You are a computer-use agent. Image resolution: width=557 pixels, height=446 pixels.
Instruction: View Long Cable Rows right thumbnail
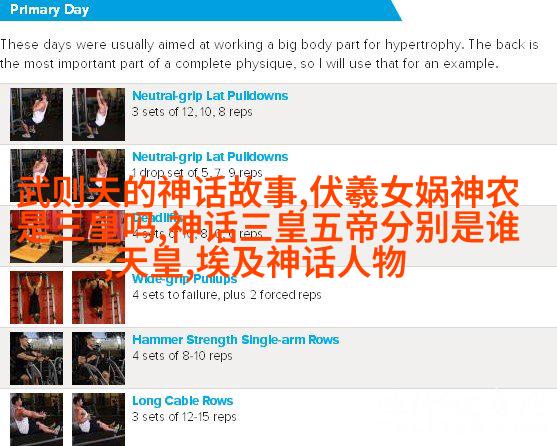(x=98, y=419)
